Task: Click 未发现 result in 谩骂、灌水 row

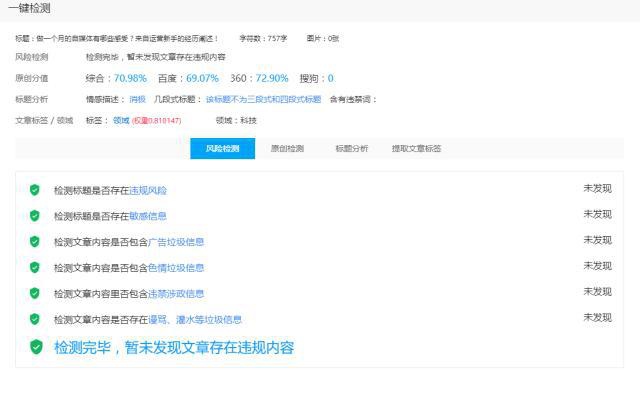Action: tap(598, 318)
